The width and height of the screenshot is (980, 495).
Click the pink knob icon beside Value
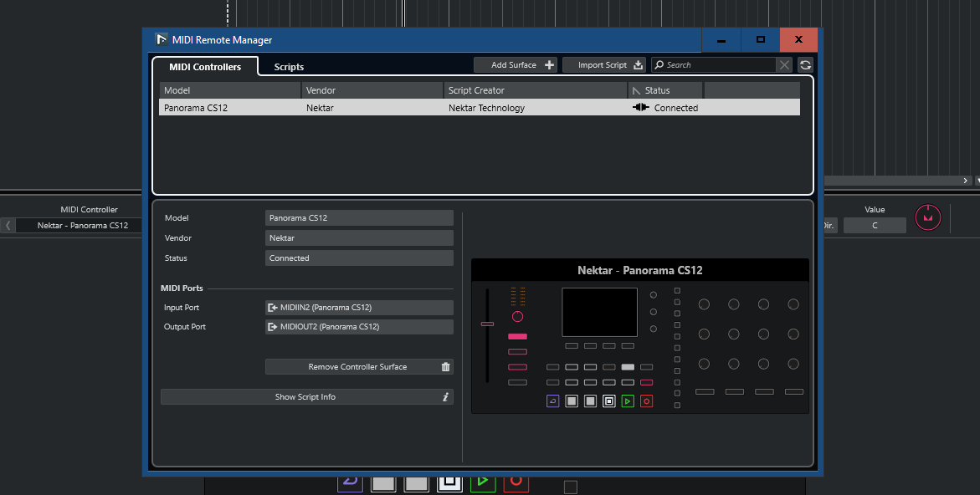(928, 217)
